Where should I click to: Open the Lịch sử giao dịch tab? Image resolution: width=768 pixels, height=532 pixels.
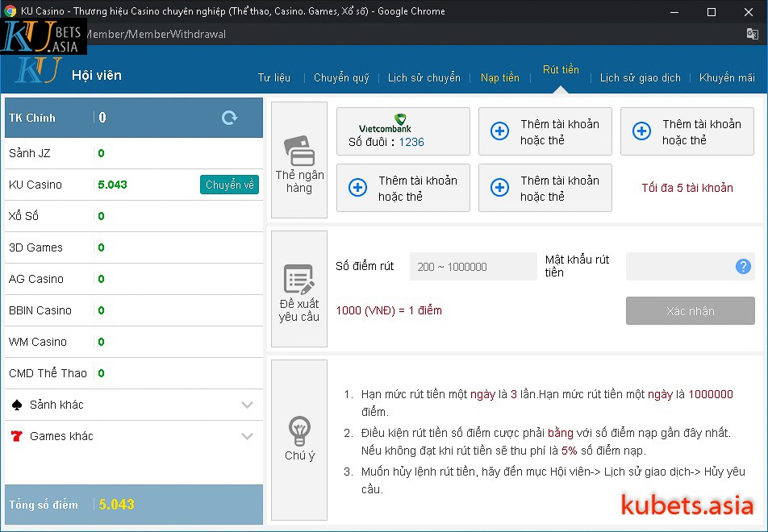641,78
